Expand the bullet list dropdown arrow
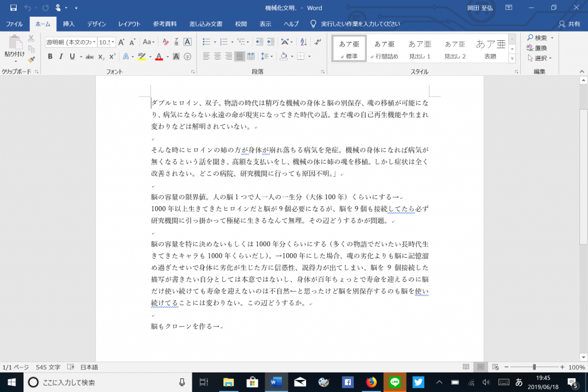This screenshot has height=392, width=588. [215, 42]
